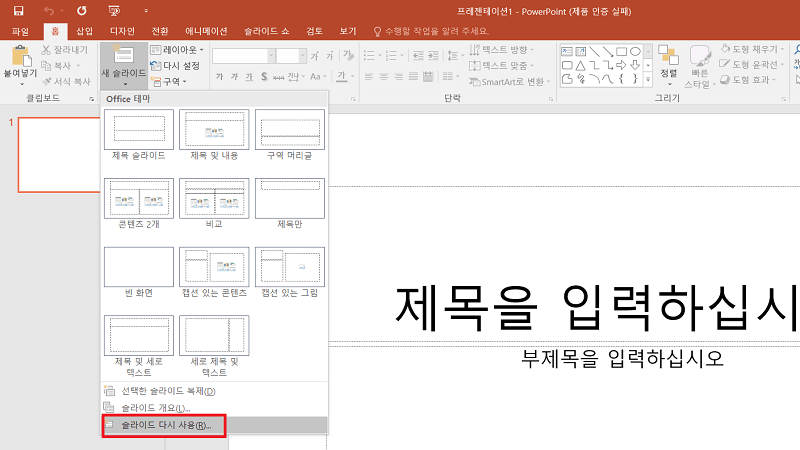Click the 수행할 작업을 알려 주세요 search box
The image size is (800, 450).
coord(431,31)
